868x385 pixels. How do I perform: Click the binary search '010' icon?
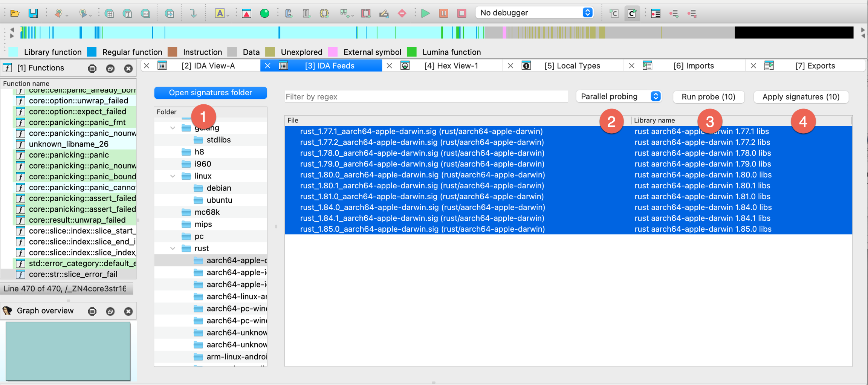(x=145, y=14)
